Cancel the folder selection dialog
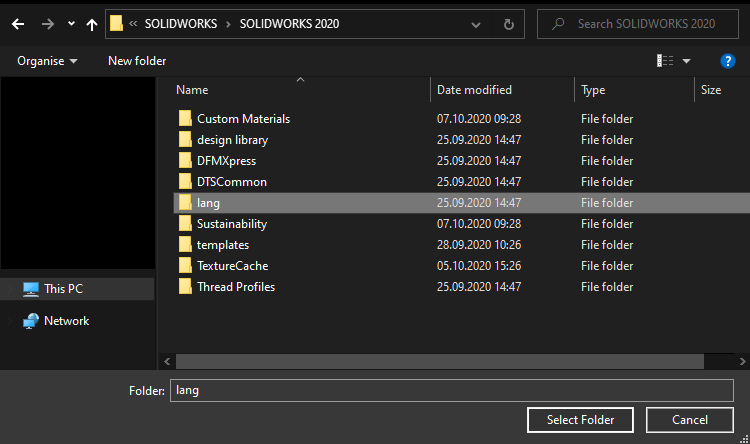The height and width of the screenshot is (444, 750). pos(690,419)
